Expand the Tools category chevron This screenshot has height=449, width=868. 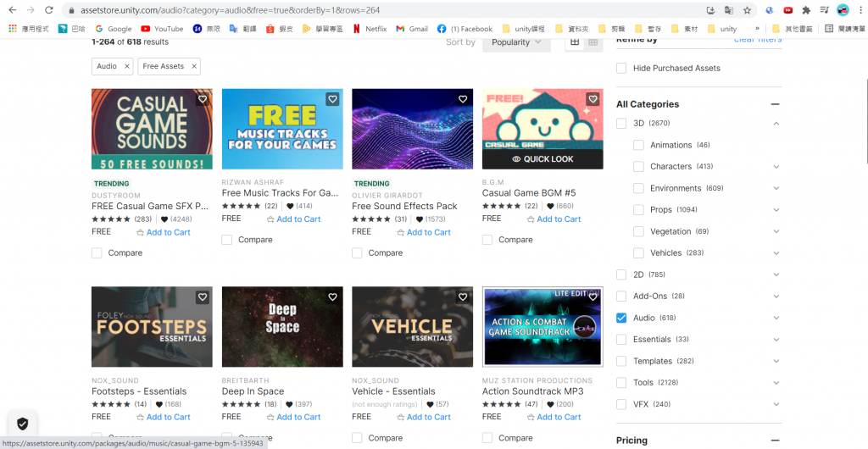tap(776, 383)
